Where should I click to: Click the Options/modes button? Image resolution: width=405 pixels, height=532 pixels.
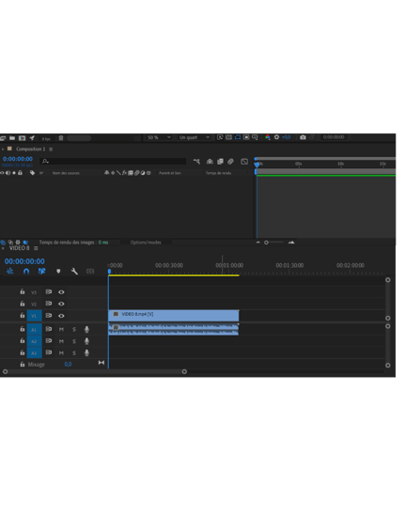(x=146, y=243)
